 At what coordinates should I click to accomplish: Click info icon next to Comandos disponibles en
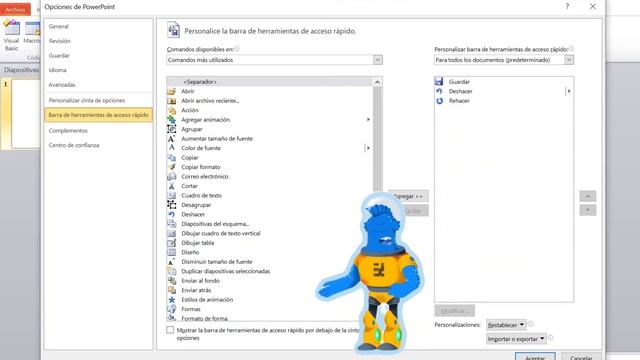click(x=237, y=49)
